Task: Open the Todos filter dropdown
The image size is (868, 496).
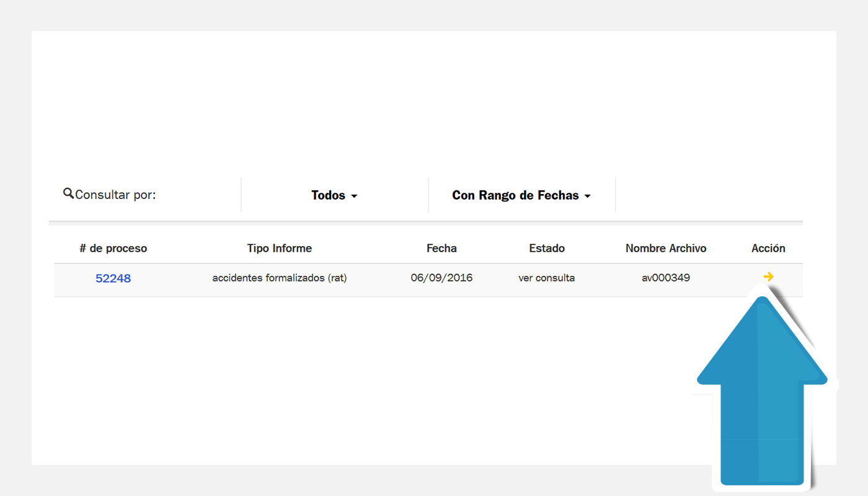Action: [334, 195]
